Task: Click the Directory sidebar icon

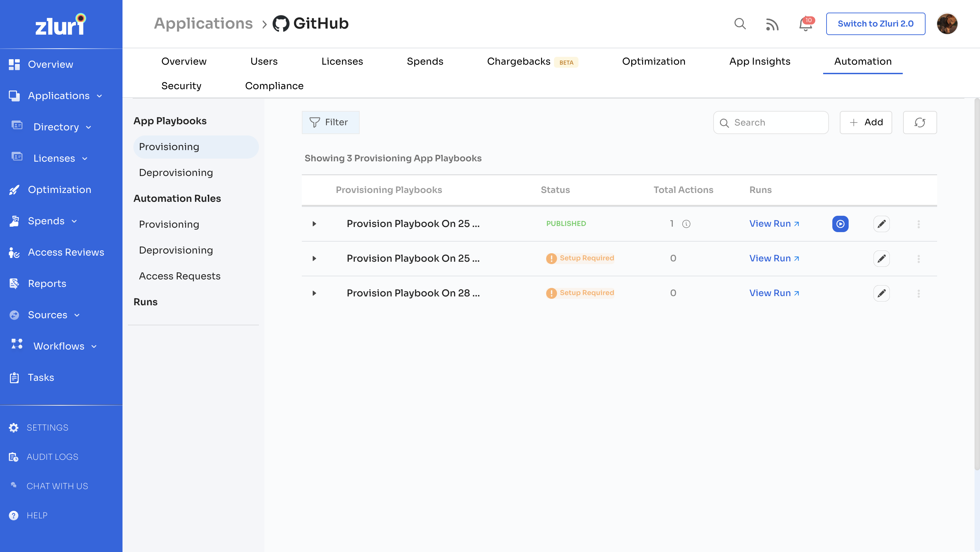Action: 17,125
